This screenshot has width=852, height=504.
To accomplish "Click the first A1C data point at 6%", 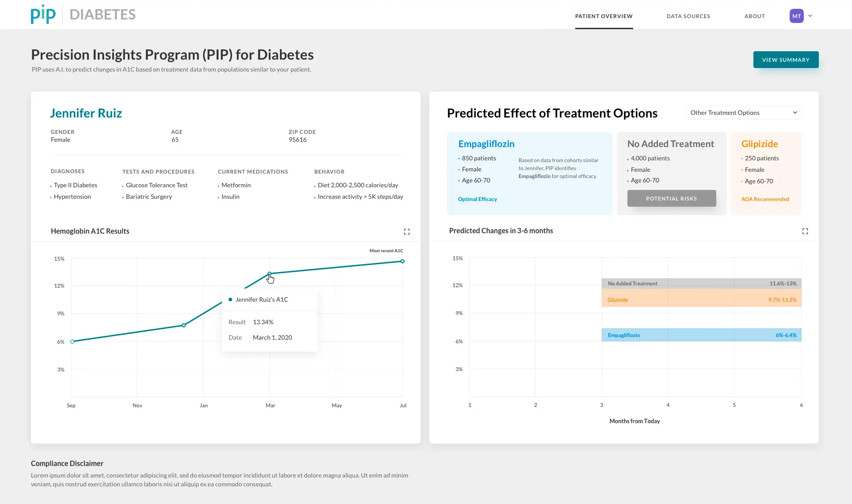I will 73,341.
